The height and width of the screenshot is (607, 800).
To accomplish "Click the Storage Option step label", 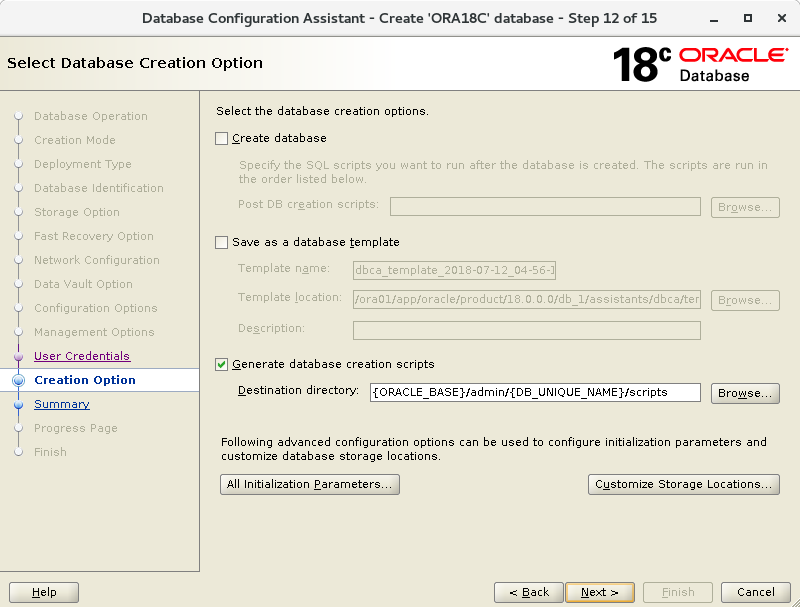I will pos(77,212).
